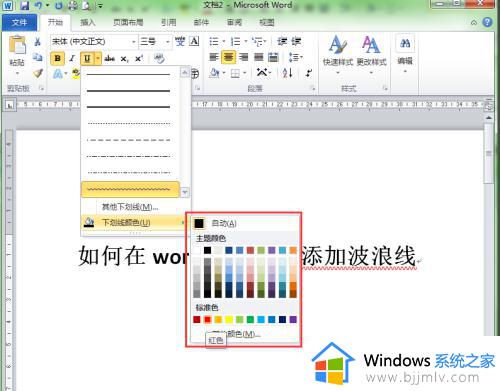Click the Numbering list icon
Image resolution: width=500 pixels, height=391 pixels.
(236, 42)
